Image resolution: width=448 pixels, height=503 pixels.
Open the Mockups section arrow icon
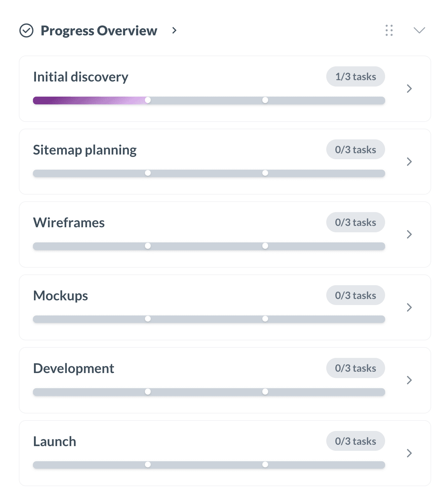(x=409, y=307)
